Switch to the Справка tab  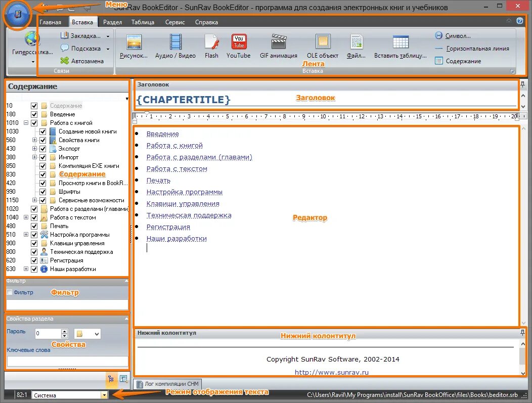(x=206, y=22)
